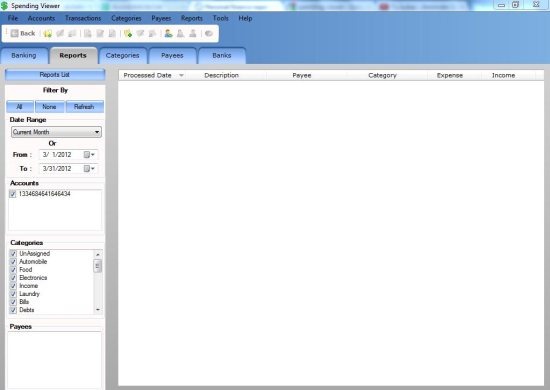
Task: Click the add category icon with green plus
Action: [x=128, y=33]
